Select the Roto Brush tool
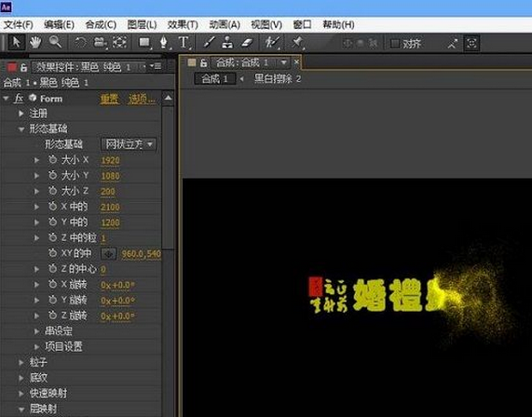This screenshot has height=417, width=532. (x=272, y=43)
